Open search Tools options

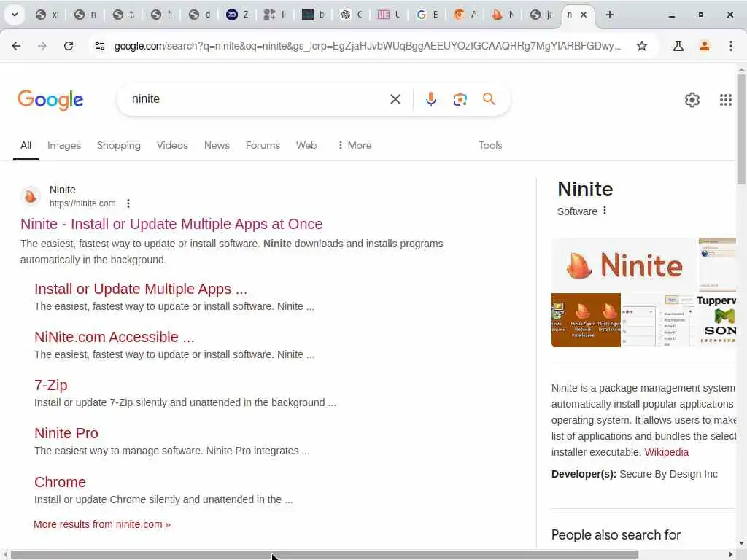tap(490, 145)
